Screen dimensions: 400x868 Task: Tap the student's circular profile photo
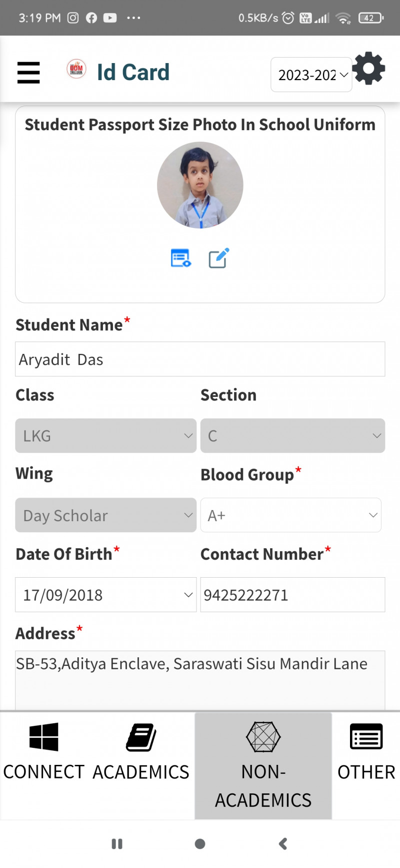(x=200, y=185)
